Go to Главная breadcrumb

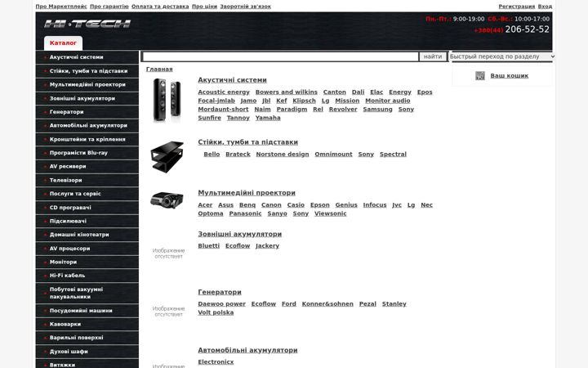pyautogui.click(x=159, y=69)
